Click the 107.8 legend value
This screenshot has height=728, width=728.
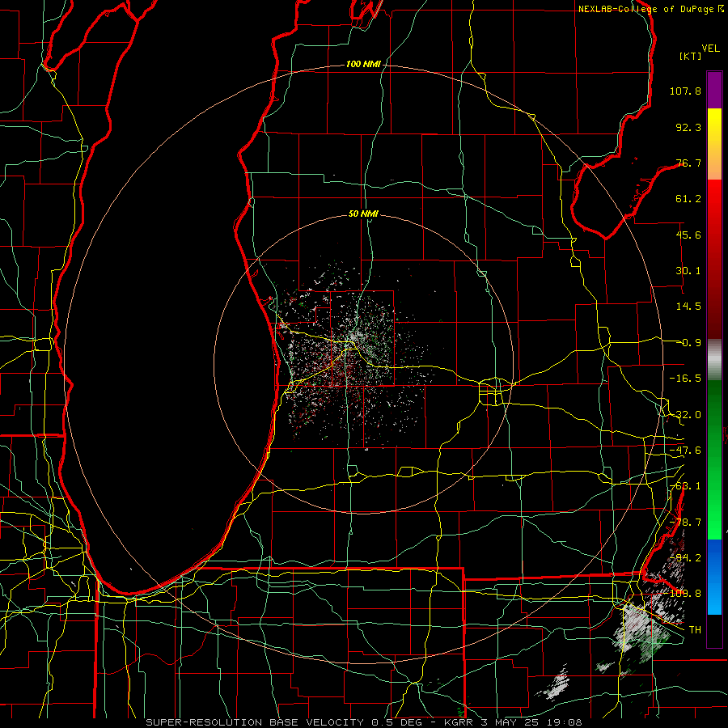coord(685,91)
